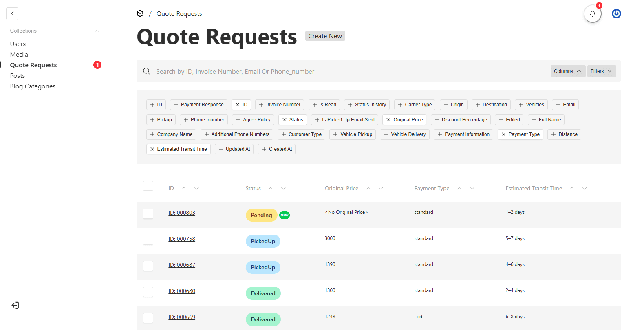Open Blog Categories collection
The image size is (644, 330).
click(x=33, y=86)
